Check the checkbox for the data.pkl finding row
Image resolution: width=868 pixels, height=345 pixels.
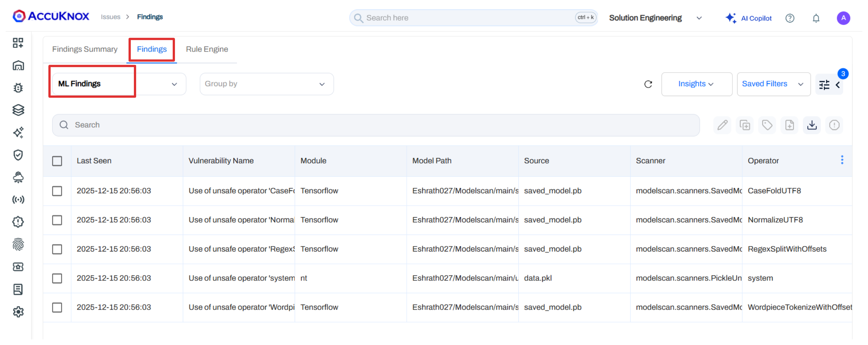[57, 278]
